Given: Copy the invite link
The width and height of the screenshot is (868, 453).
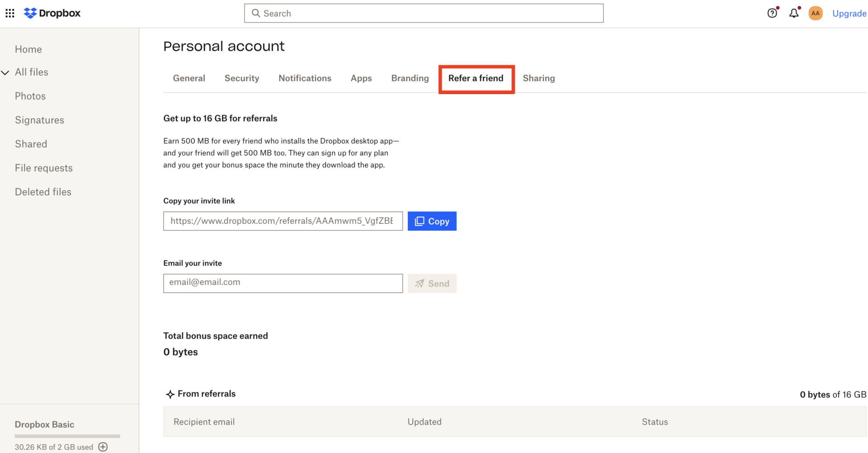Looking at the screenshot, I should point(432,221).
